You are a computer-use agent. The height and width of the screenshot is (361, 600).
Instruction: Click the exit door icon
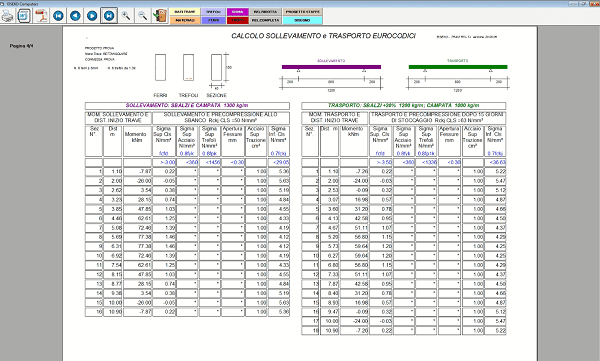tap(160, 16)
